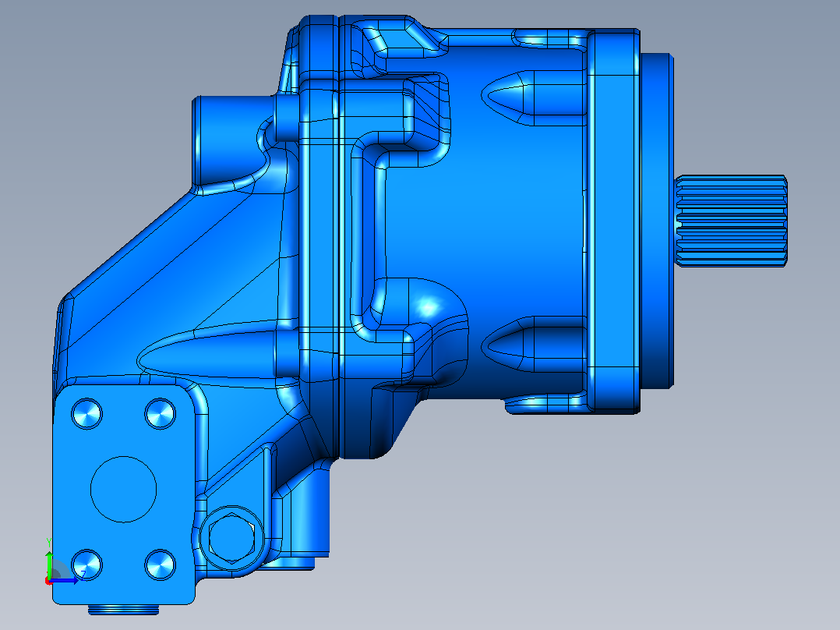Select the bottom-right bolt hole on the port plate
The width and height of the screenshot is (840, 630).
click(161, 565)
